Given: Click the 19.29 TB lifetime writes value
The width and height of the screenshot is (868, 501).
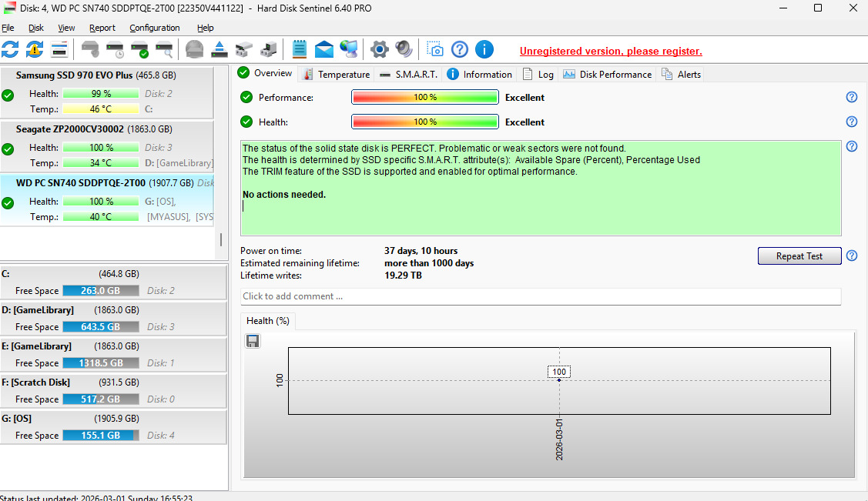Looking at the screenshot, I should (x=403, y=276).
